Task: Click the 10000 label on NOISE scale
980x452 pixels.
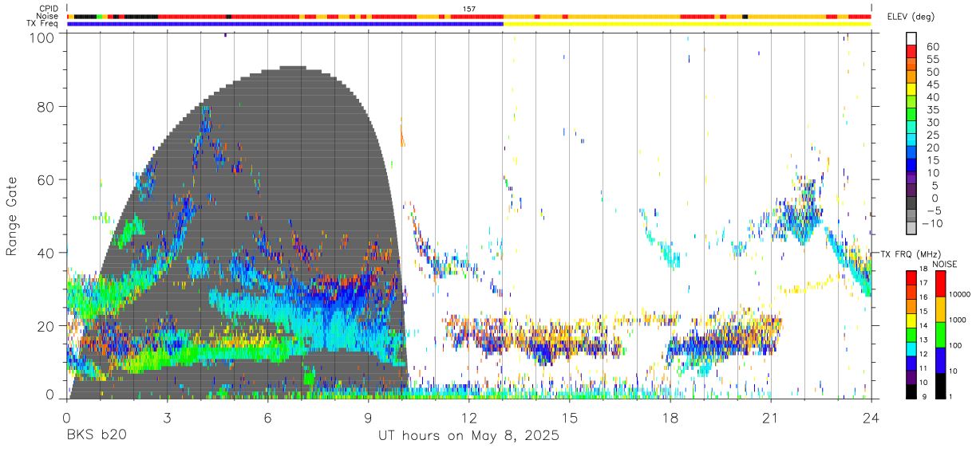Action: tap(961, 296)
